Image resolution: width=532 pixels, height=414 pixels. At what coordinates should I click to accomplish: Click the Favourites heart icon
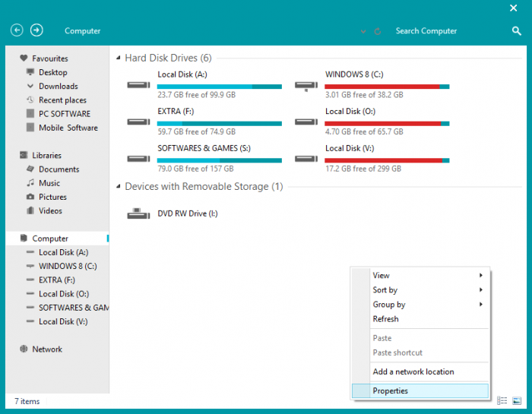(24, 58)
